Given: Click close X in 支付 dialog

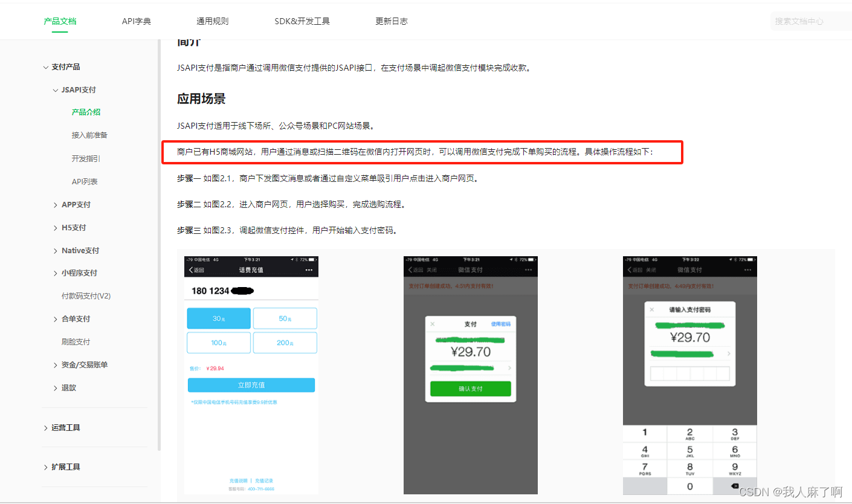Looking at the screenshot, I should pos(433,325).
